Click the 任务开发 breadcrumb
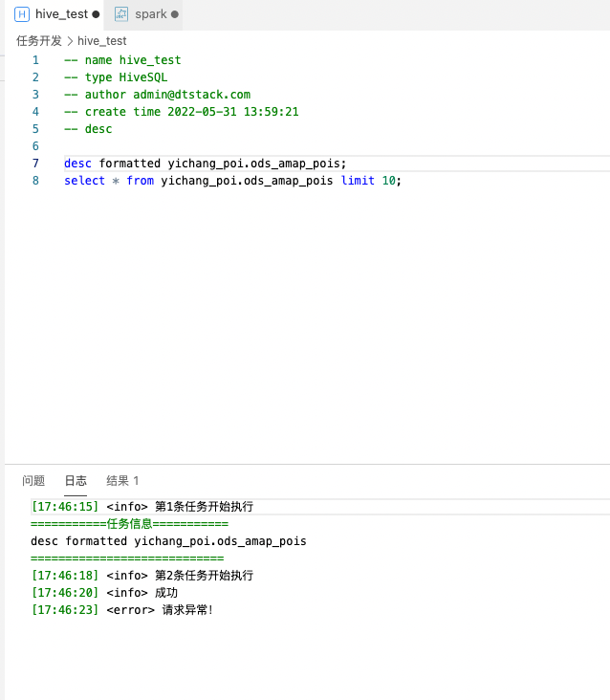610x700 pixels. click(39, 41)
